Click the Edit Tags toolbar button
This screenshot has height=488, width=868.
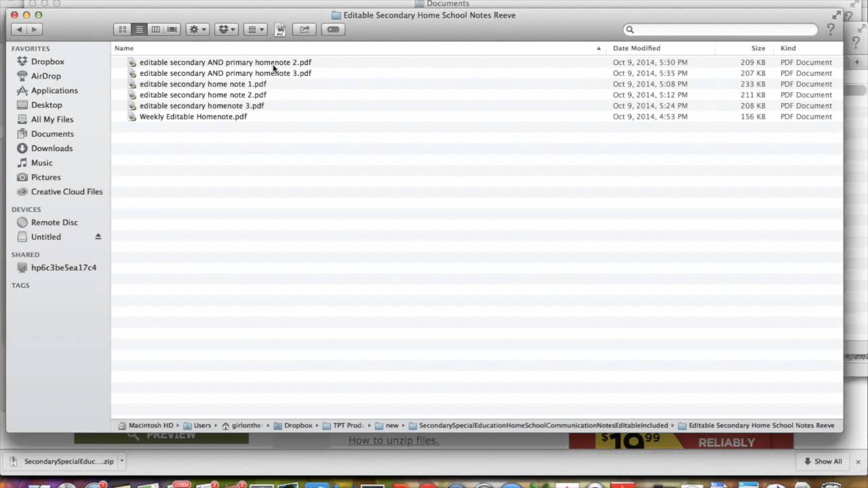[x=333, y=29]
